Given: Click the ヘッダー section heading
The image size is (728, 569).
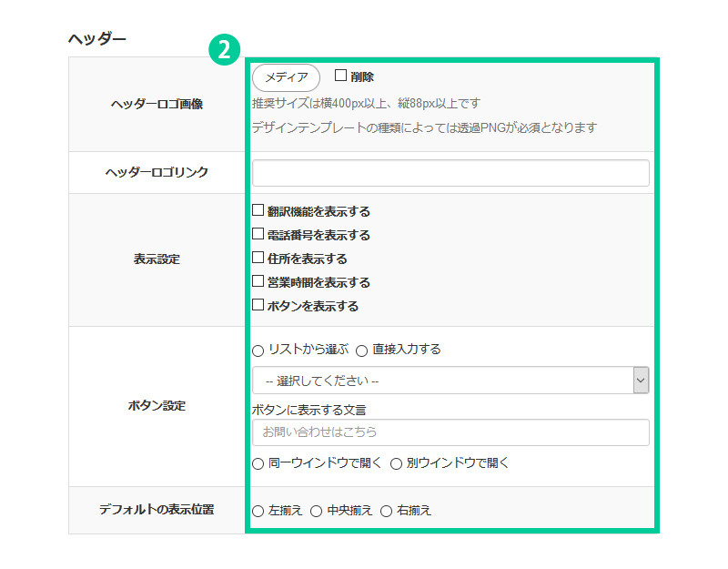Looking at the screenshot, I should (x=96, y=39).
